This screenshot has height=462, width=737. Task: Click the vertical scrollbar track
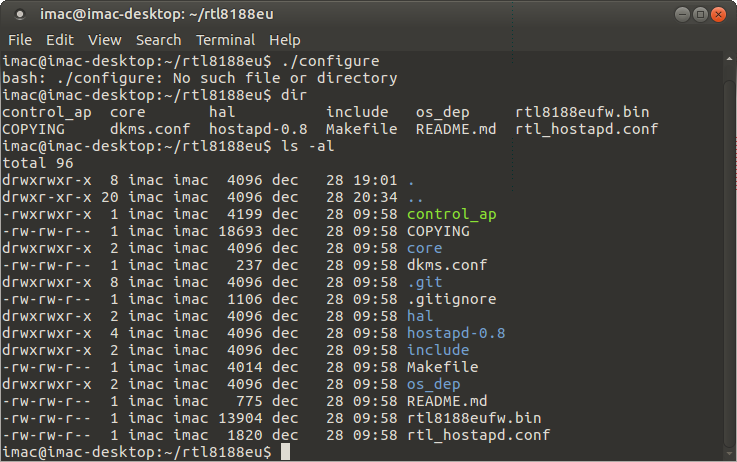point(729,256)
